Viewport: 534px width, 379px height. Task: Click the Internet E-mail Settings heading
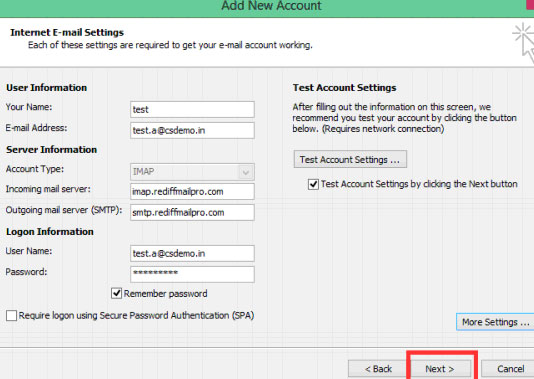click(x=67, y=32)
